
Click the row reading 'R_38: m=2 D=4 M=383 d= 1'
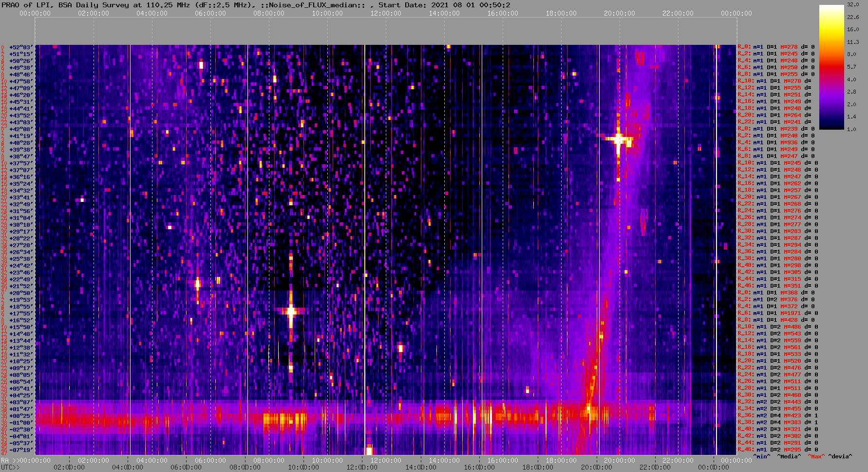tap(777, 423)
